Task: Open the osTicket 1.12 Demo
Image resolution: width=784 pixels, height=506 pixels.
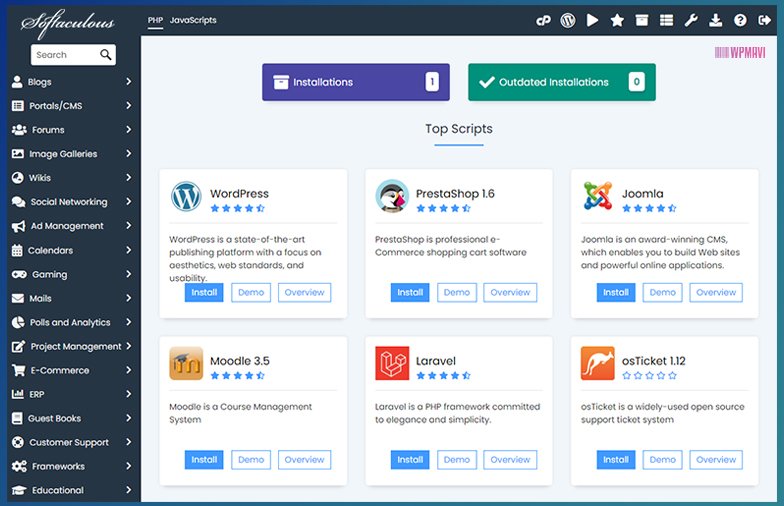Action: (x=662, y=460)
